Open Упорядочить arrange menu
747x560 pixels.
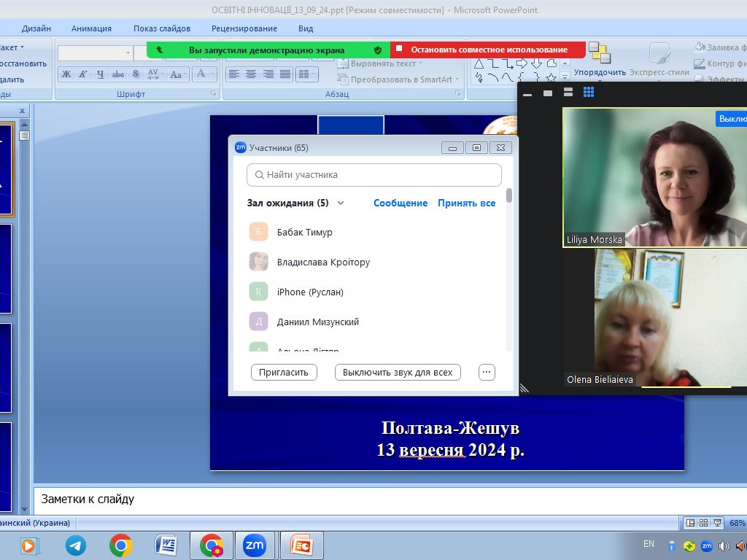click(x=600, y=61)
